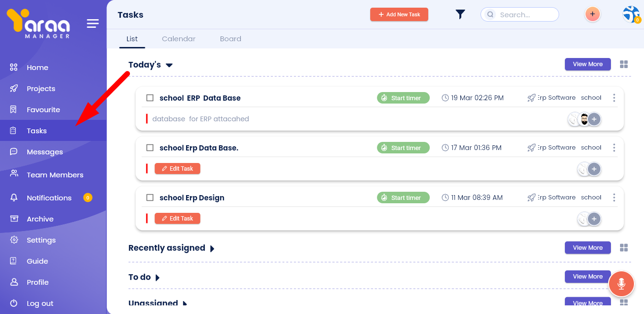Mark school Erp Design task checkbox
This screenshot has width=644, height=314.
[150, 198]
